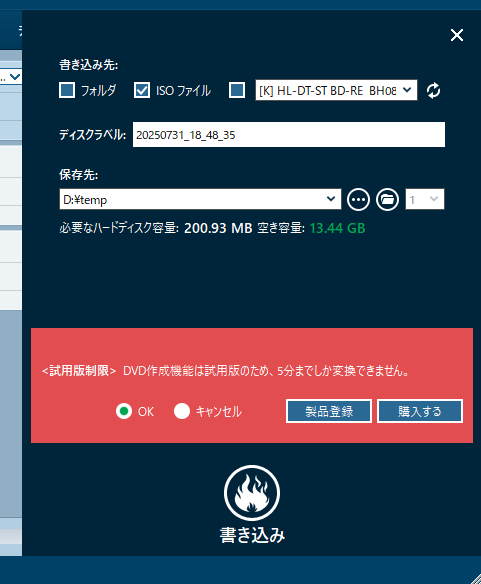Close the burn settings panel
Screen dimensions: 481x584
click(x=457, y=35)
